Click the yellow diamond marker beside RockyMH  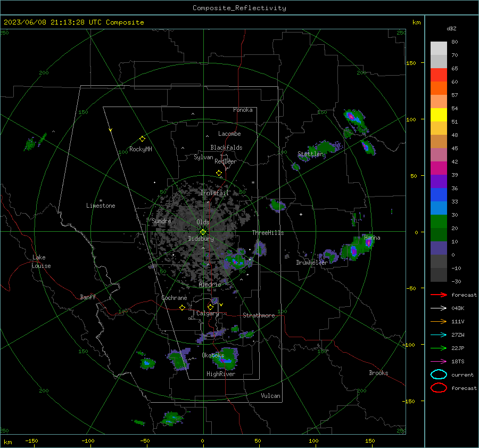[142, 139]
